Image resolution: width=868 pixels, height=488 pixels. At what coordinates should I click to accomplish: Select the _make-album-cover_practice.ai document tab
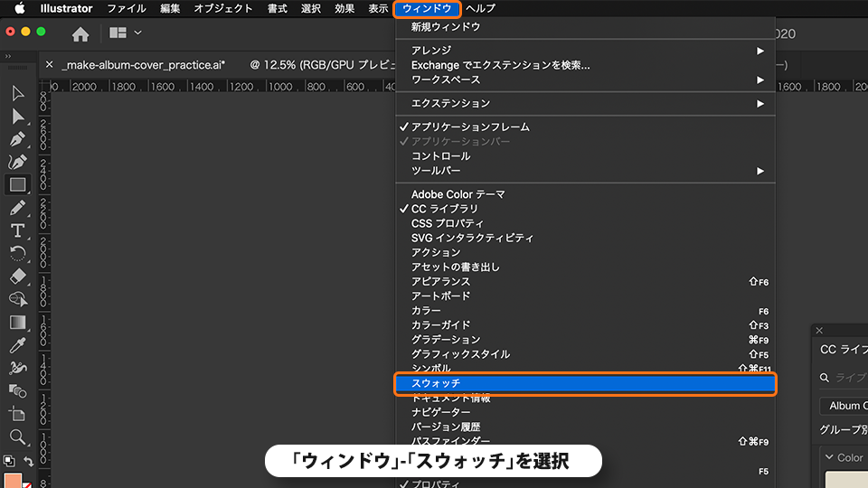[x=144, y=65]
